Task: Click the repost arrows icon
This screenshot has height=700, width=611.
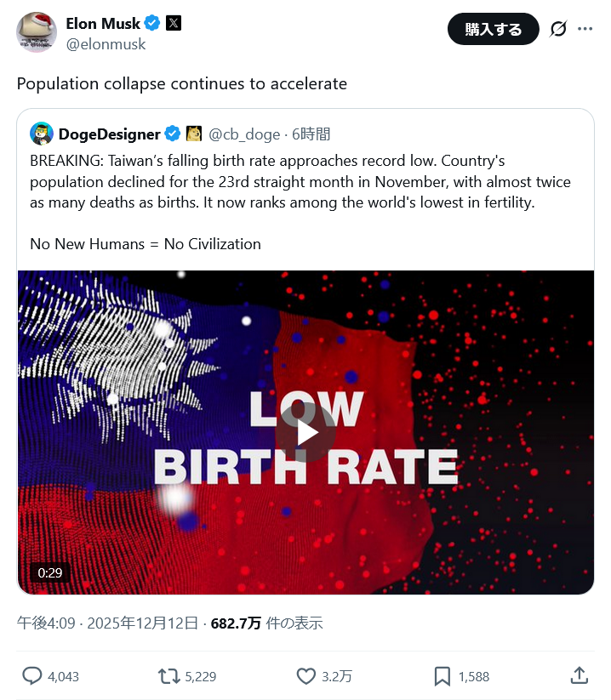Action: (x=169, y=676)
